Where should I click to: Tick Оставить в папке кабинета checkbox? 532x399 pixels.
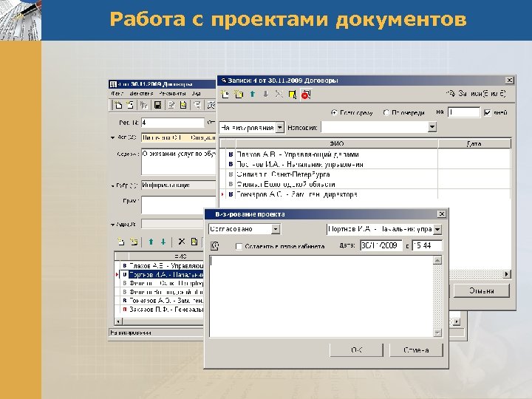click(x=239, y=246)
